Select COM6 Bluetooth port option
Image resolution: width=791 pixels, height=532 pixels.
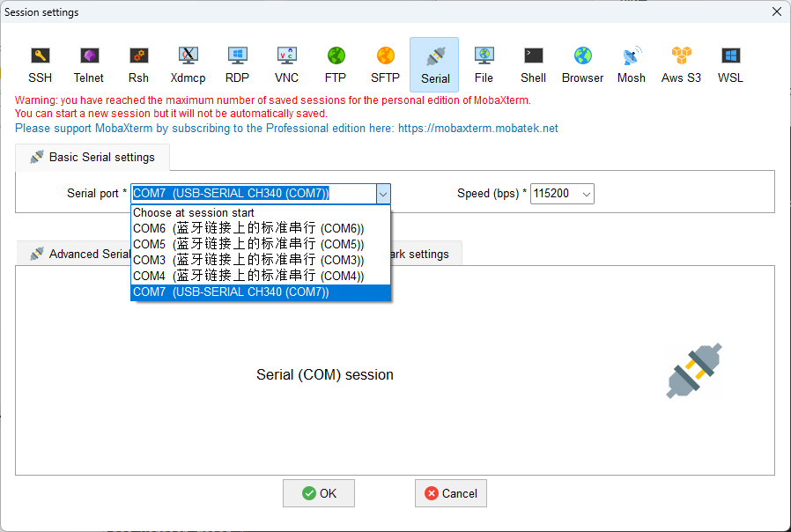[x=261, y=228]
